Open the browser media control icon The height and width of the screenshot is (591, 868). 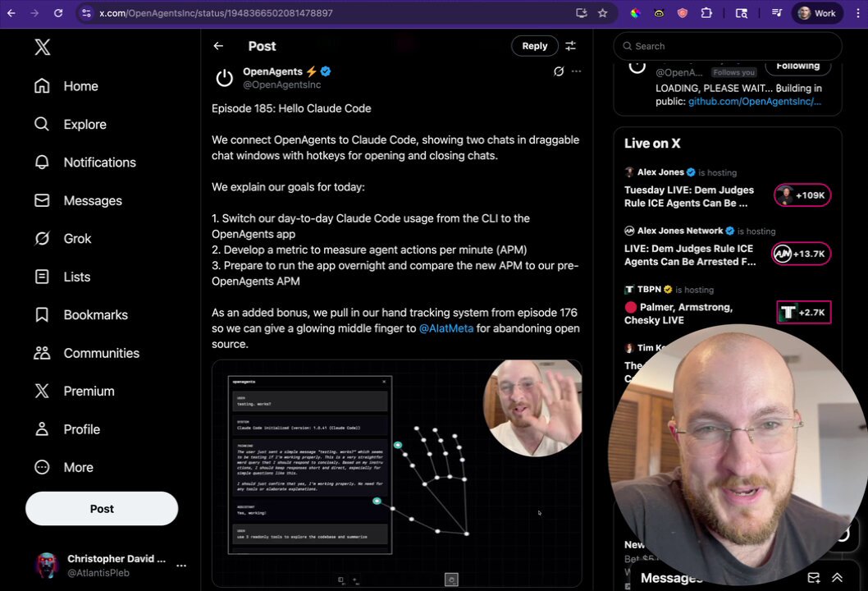[777, 13]
